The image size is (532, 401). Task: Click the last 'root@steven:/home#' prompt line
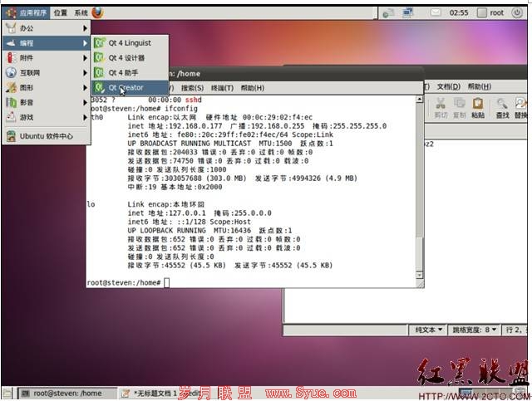pos(124,283)
